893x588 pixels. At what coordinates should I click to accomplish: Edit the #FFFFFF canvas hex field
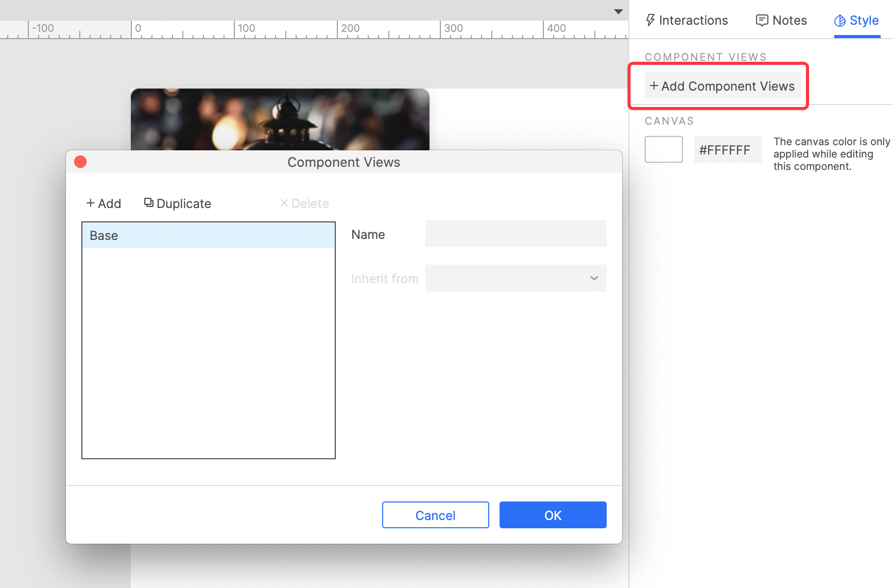[728, 149]
